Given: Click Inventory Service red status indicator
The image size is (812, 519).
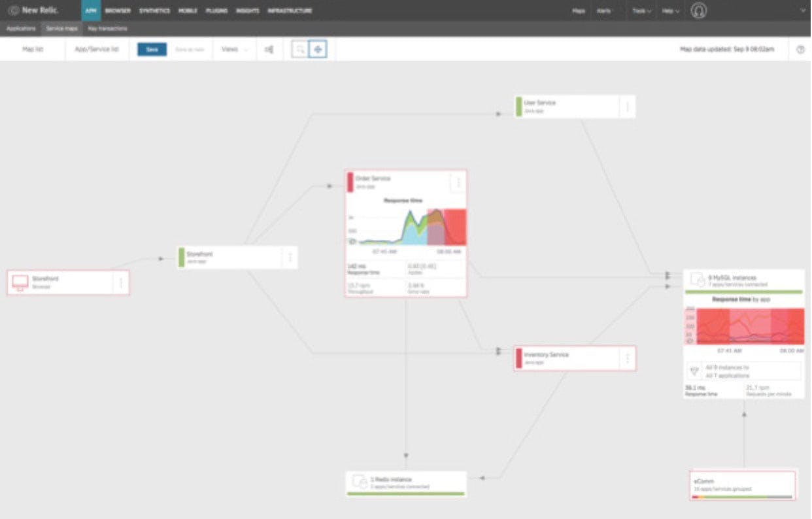Looking at the screenshot, I should [519, 358].
